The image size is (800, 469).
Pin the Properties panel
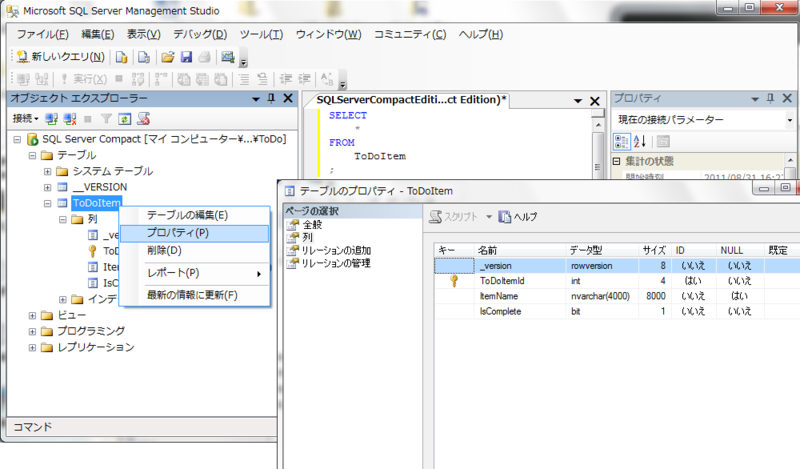tap(770, 98)
